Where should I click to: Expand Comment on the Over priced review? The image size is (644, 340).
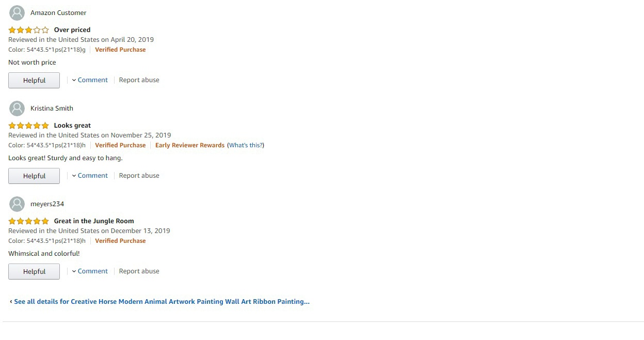tap(90, 80)
